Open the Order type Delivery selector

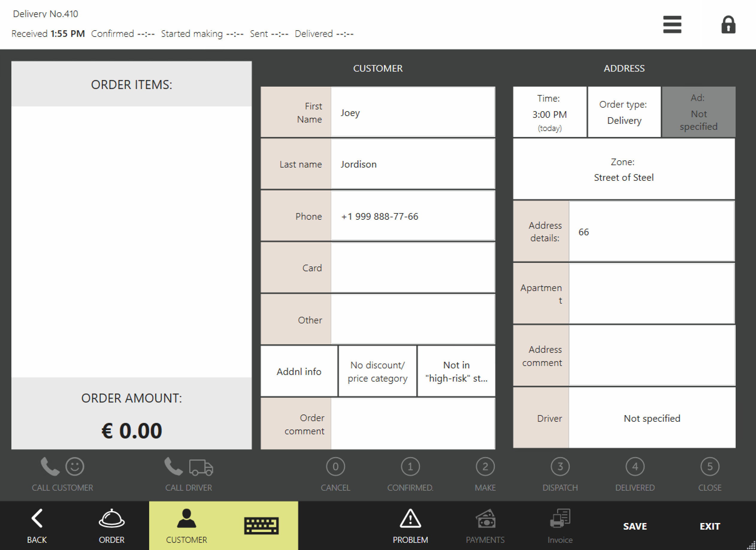tap(624, 112)
